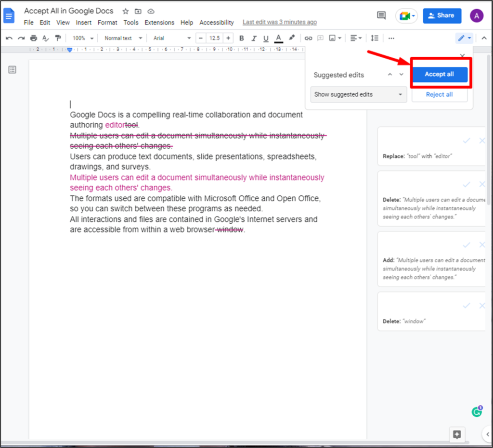This screenshot has width=493, height=448.
Task: Select the Paint format tool
Action: pyautogui.click(x=58, y=38)
